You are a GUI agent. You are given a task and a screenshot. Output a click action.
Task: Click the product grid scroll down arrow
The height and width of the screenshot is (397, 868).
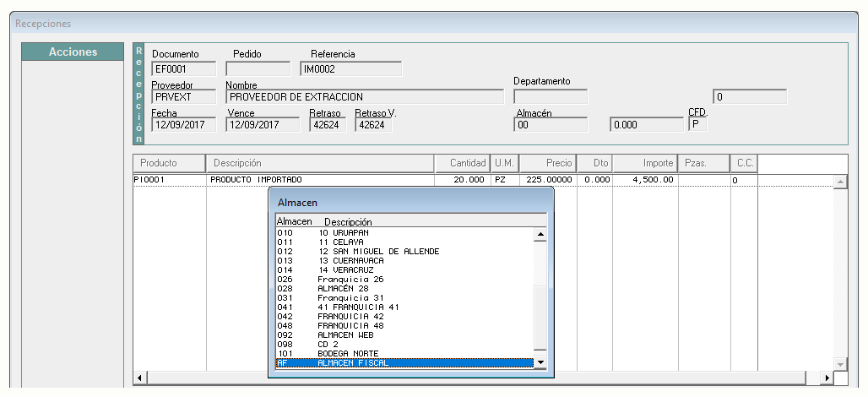coord(840,364)
